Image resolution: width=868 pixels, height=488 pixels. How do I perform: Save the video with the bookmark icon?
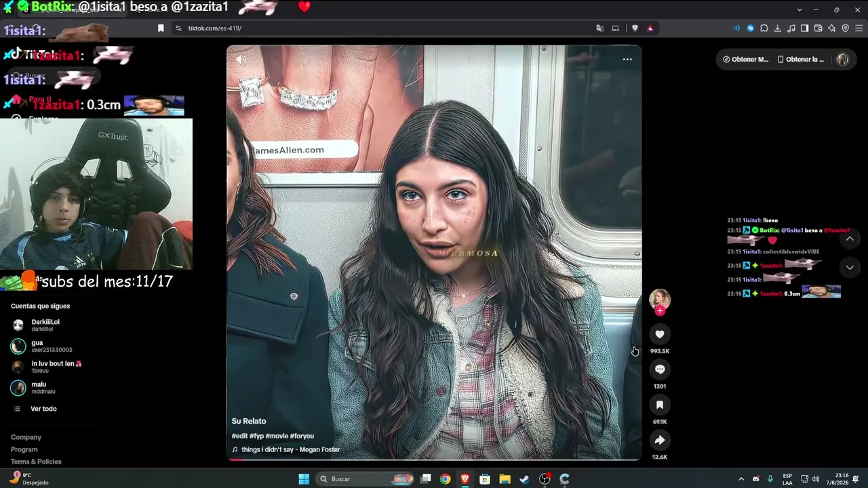click(x=660, y=405)
